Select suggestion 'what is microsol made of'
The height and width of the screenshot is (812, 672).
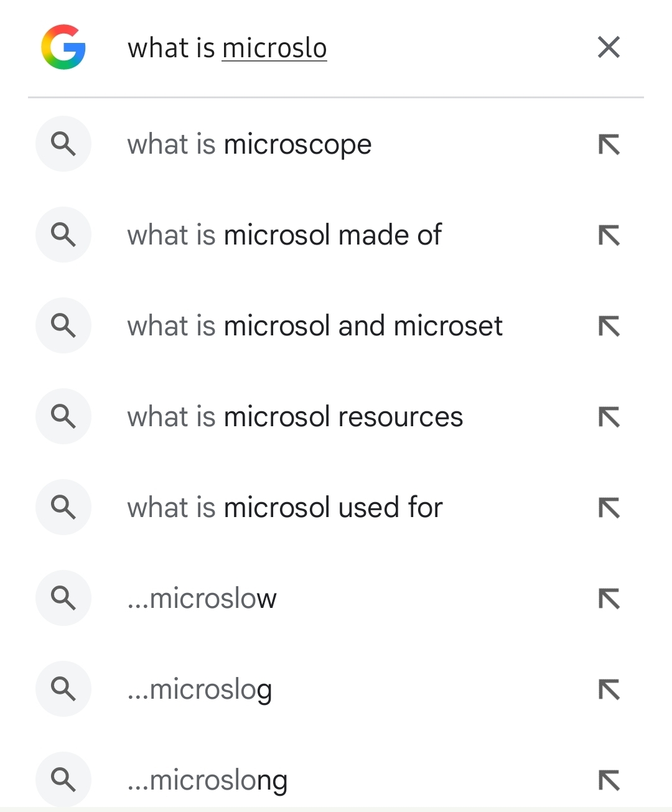(284, 235)
